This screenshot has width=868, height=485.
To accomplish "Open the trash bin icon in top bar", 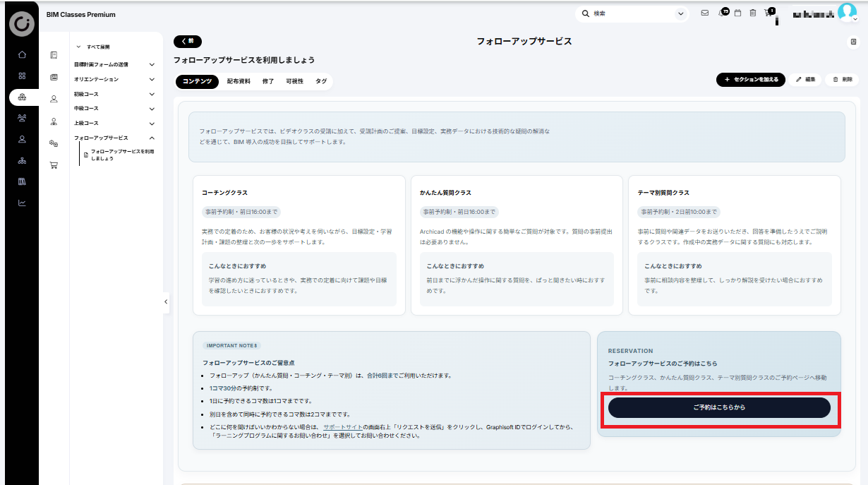I will coord(753,13).
